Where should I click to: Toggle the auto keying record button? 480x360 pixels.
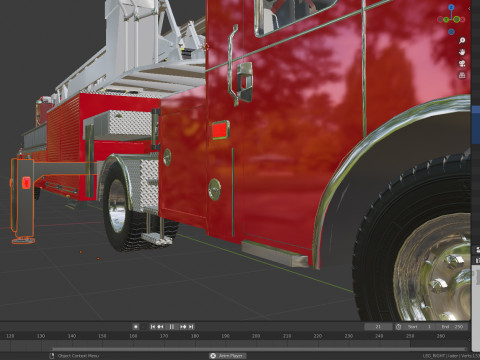click(x=136, y=327)
